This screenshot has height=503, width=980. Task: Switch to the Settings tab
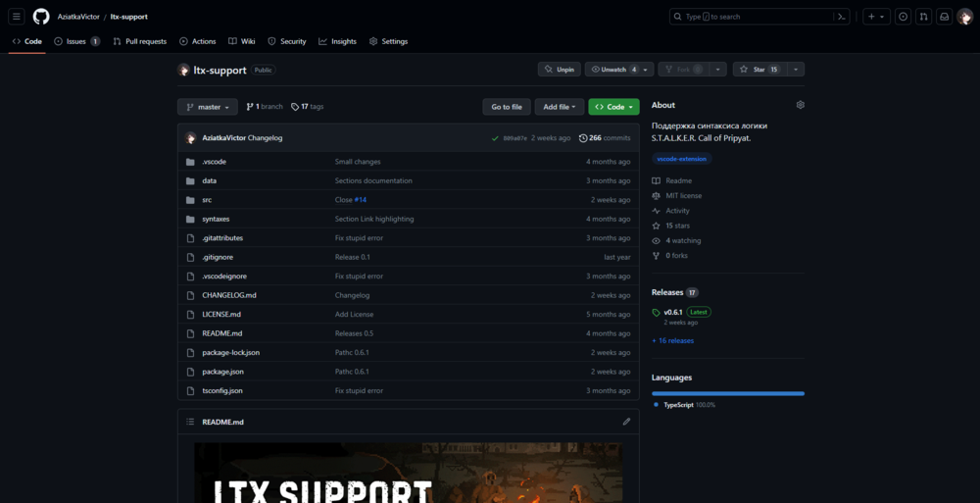click(x=388, y=41)
